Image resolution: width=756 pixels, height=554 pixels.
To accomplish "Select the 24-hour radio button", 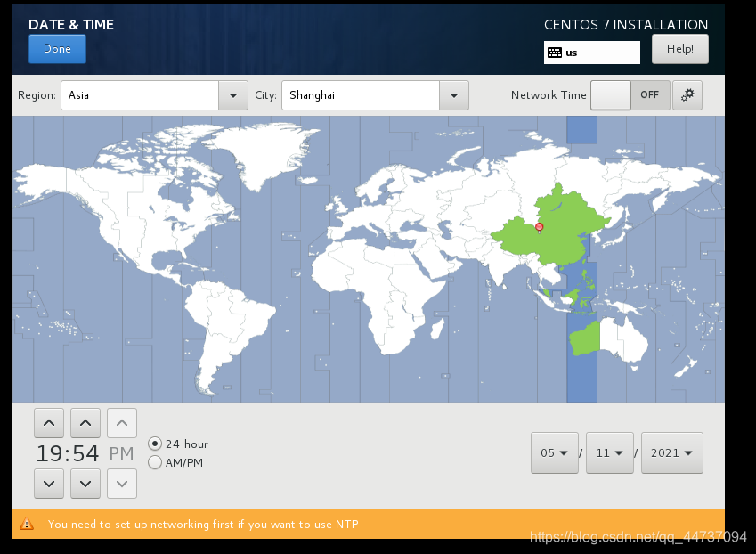I will click(155, 444).
